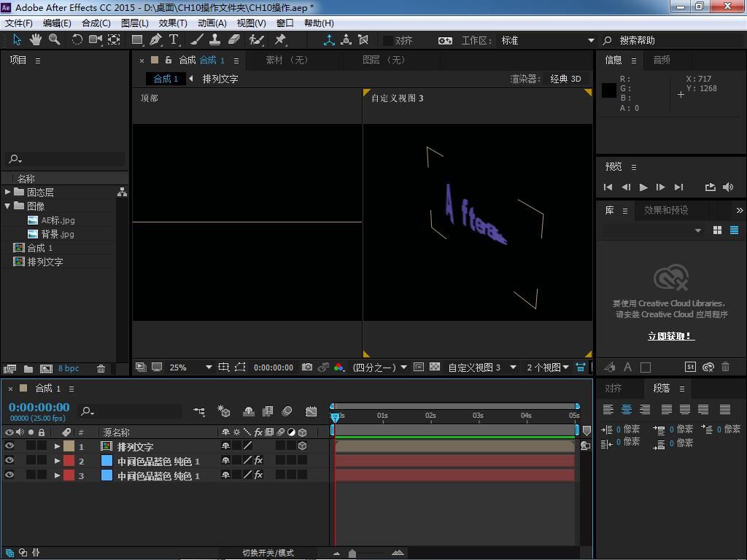Expand layer 2 properties triangle
Viewport: 747px width, 560px height.
tap(57, 461)
